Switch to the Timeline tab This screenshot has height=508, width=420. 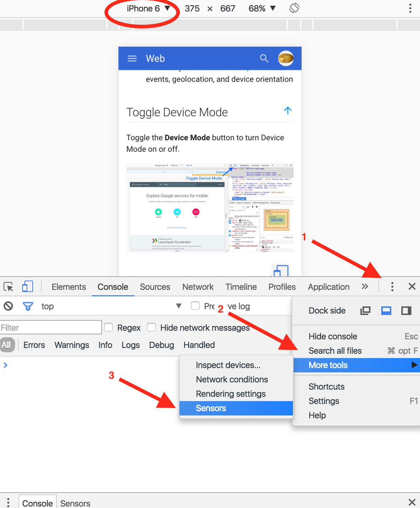241,287
